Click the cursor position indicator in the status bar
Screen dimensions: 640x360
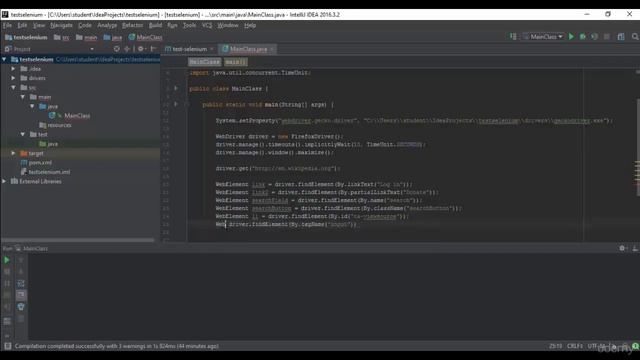pyautogui.click(x=555, y=346)
